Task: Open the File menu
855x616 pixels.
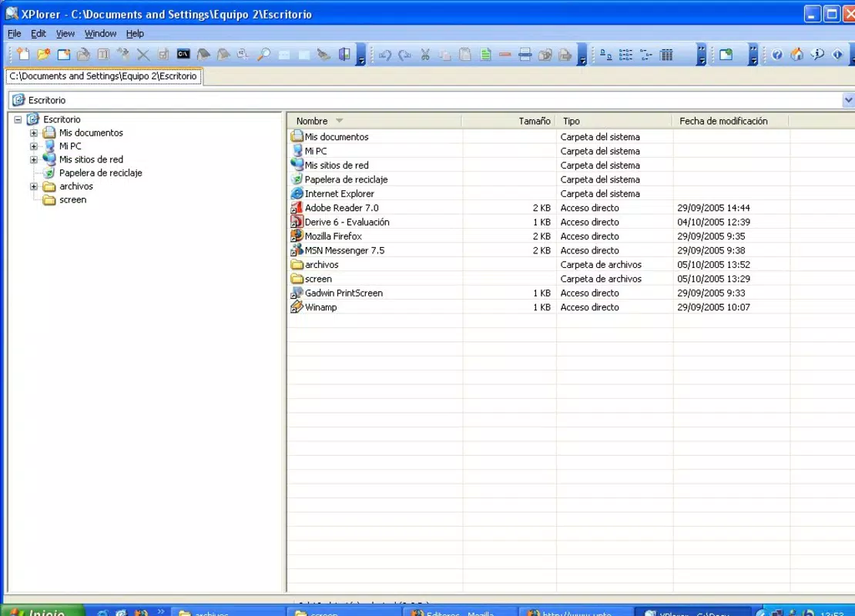Action: click(14, 33)
